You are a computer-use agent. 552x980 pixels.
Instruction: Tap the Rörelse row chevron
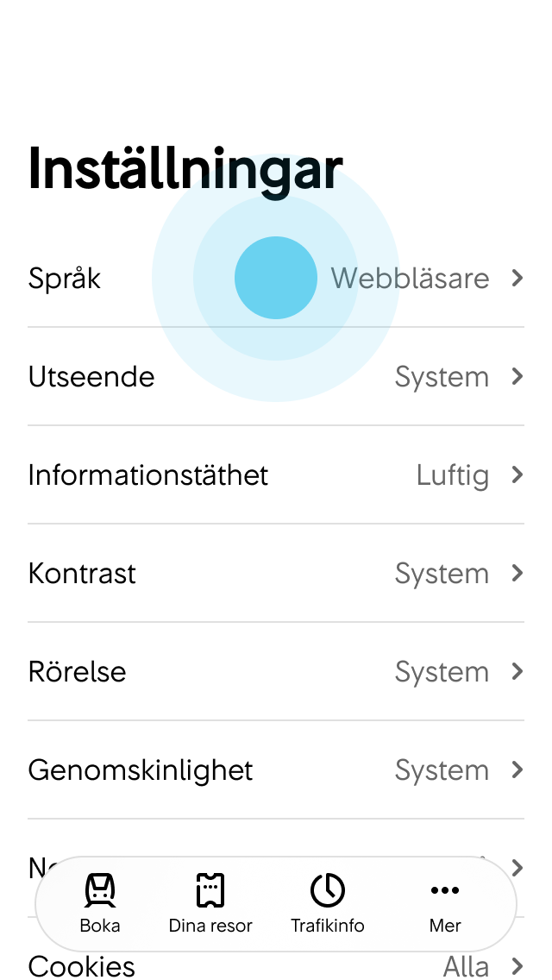517,671
